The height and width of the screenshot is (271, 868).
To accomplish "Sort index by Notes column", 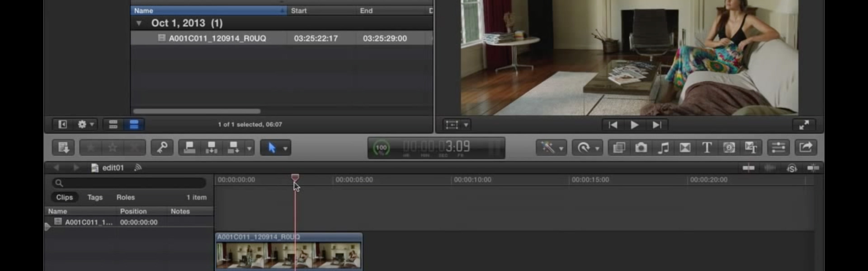I will [x=180, y=211].
